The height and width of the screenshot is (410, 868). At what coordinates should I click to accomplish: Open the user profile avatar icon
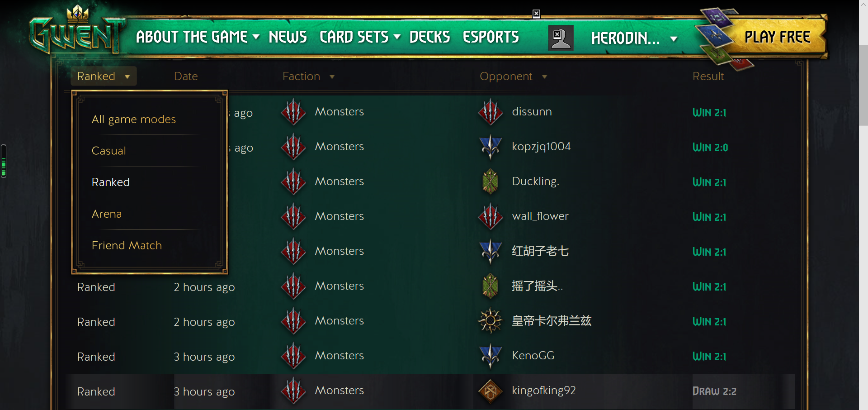561,38
